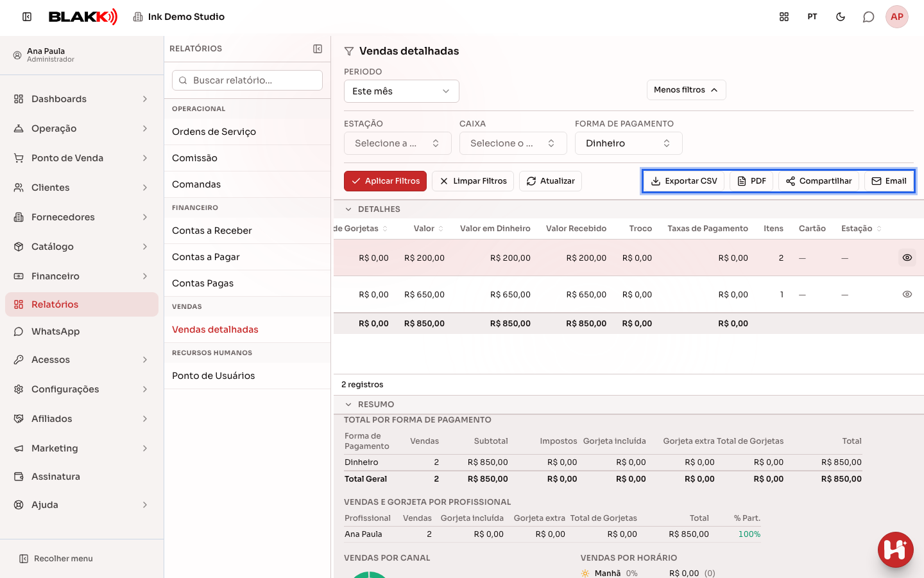This screenshot has width=924, height=578.
Task: Open the apps grid icon in the top bar
Action: (x=784, y=17)
